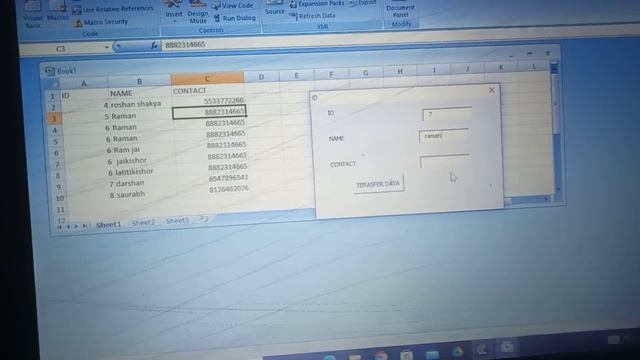Click the ID text box in the form

[447, 114]
